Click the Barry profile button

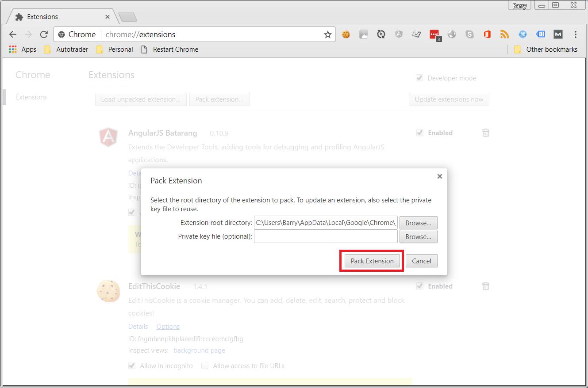pos(519,6)
